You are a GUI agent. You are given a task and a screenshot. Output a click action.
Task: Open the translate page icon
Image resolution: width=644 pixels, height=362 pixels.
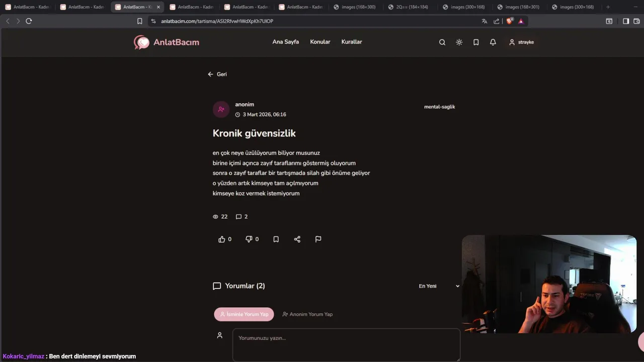[485, 21]
